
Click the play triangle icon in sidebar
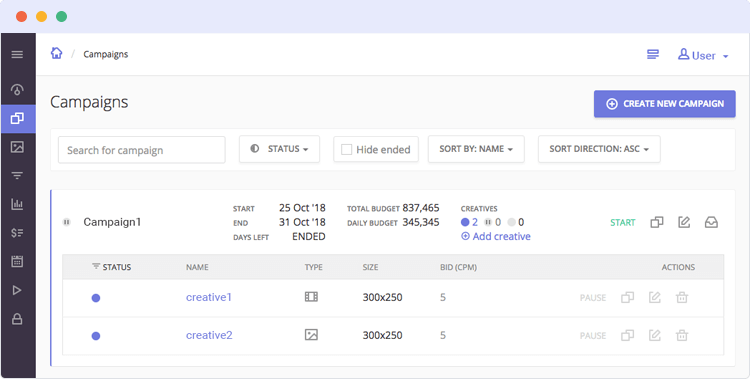pyautogui.click(x=17, y=290)
